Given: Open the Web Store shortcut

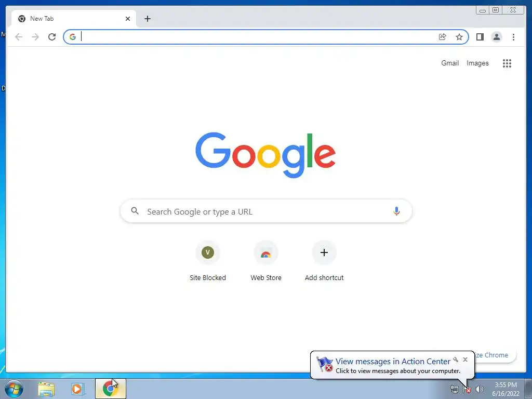Looking at the screenshot, I should coord(266,261).
